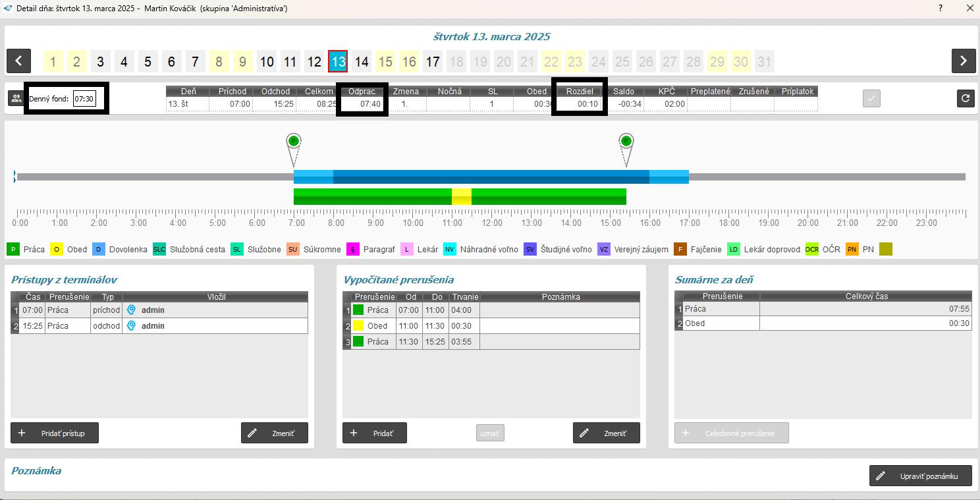The width and height of the screenshot is (980, 500).
Task: Click the refresh icon button
Action: pos(966,99)
